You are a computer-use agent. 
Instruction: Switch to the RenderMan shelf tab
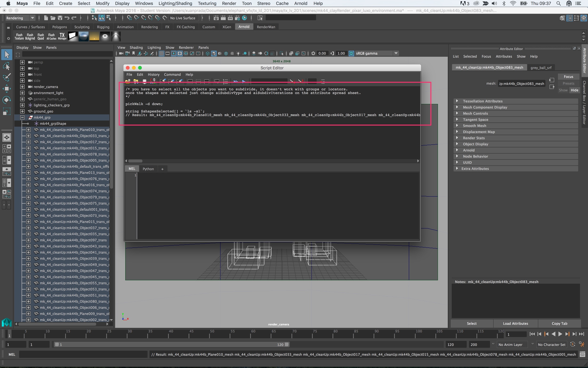[x=266, y=27]
